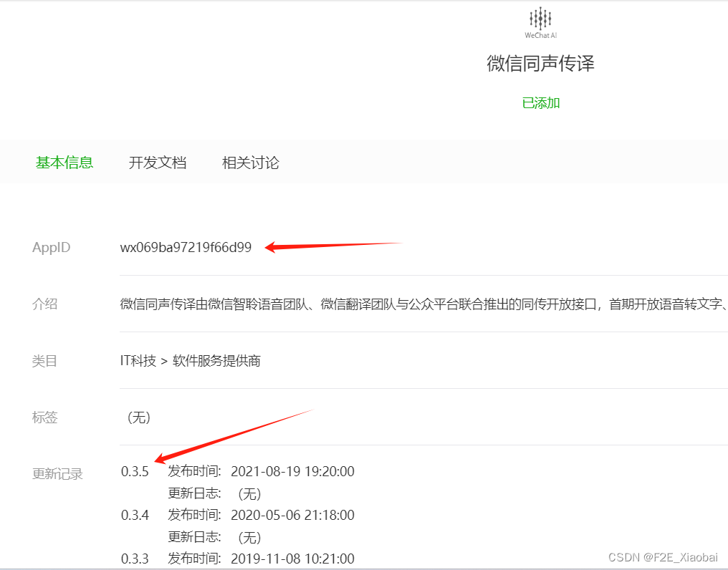Click the 已添加 status label
Image resolution: width=728 pixels, height=570 pixels.
tap(541, 102)
